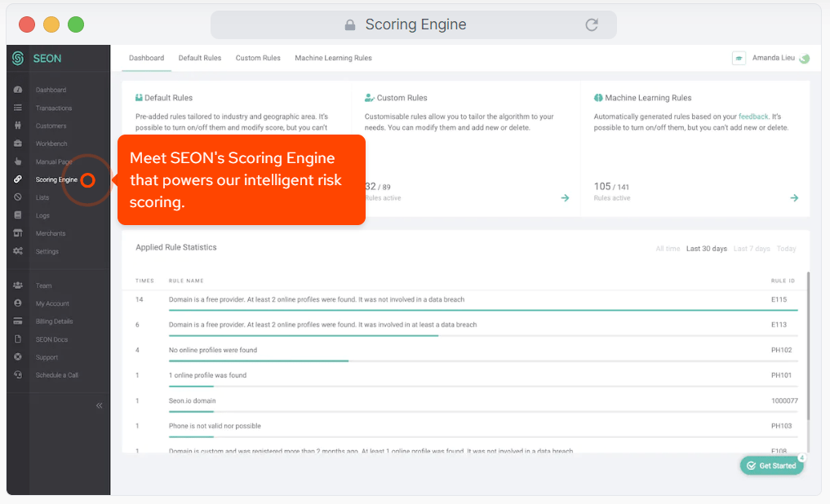Switch to the Default Rules tab
This screenshot has height=504, width=830.
(x=200, y=58)
